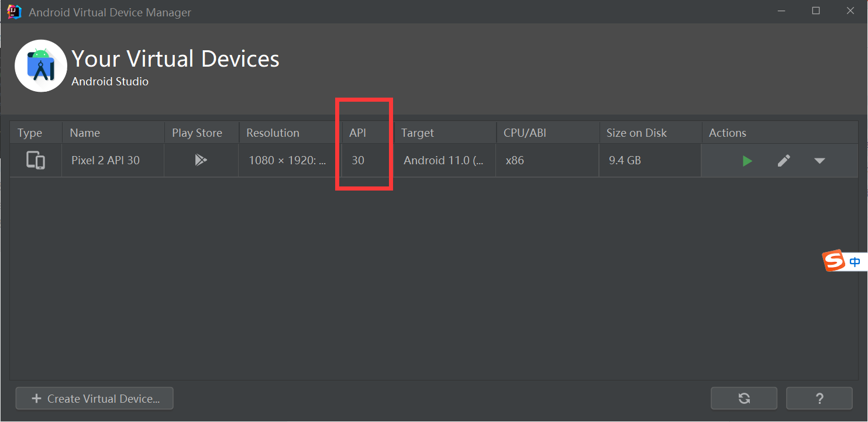868x422 pixels.
Task: Sort devices by the API column header
Action: [357, 133]
